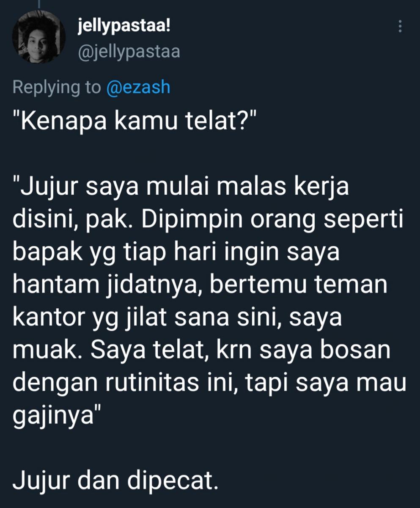Tap the line 'Jujur saya mulai malas kerja'

[x=181, y=188]
